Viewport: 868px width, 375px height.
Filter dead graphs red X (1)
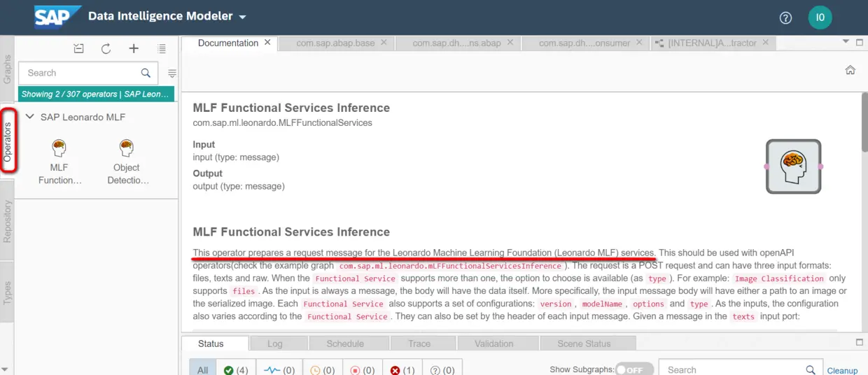point(402,369)
